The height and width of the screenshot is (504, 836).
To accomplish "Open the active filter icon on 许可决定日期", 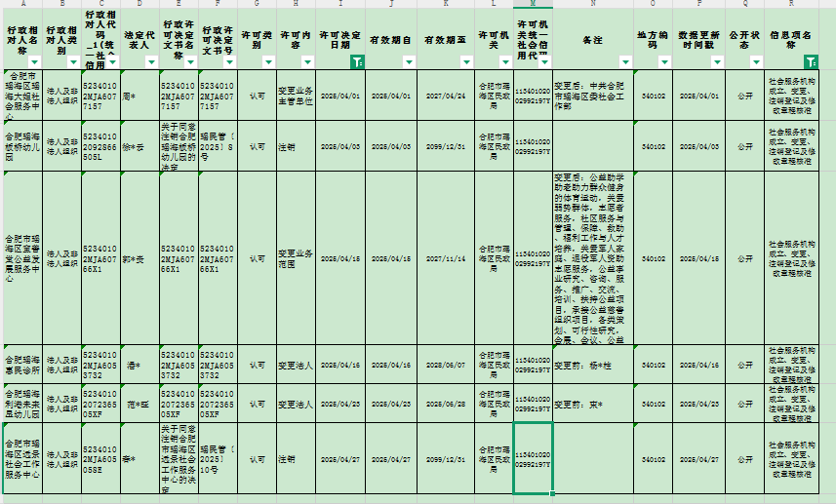I will tap(358, 61).
